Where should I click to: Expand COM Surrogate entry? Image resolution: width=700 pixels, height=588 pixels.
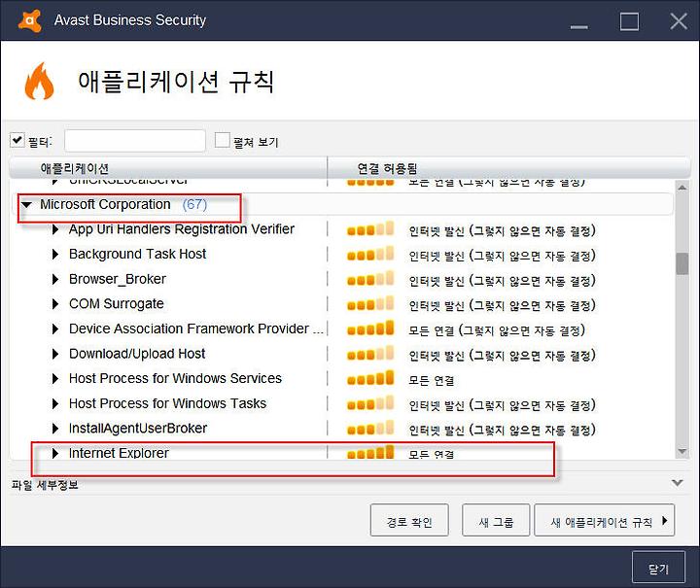point(55,304)
